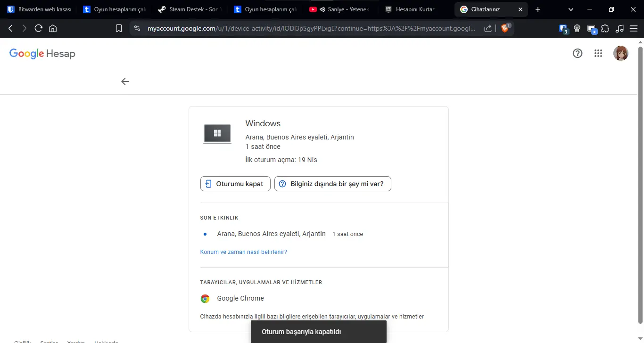Go back with the page back arrow

[125, 82]
